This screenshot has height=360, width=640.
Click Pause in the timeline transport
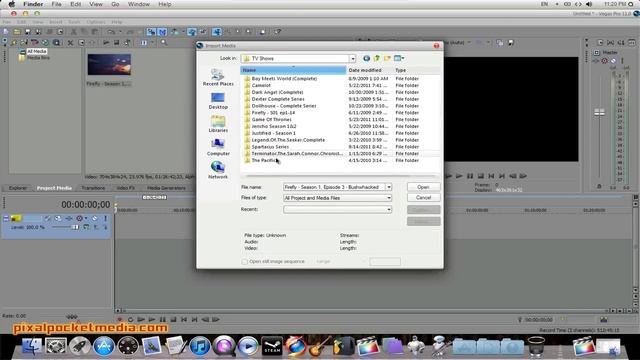[x=162, y=320]
